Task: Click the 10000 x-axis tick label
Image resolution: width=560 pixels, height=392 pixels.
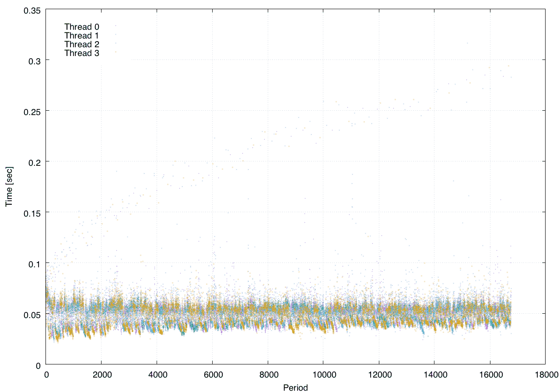Action: coord(323,374)
